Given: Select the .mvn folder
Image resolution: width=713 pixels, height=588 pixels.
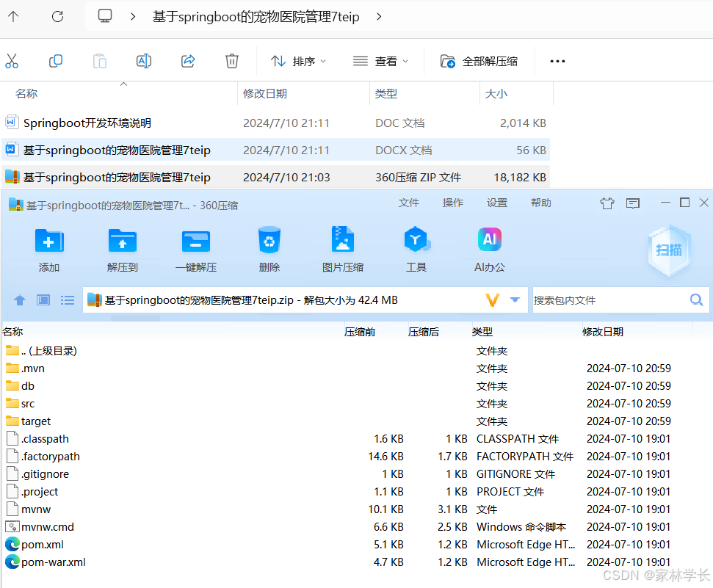Looking at the screenshot, I should [x=25, y=369].
